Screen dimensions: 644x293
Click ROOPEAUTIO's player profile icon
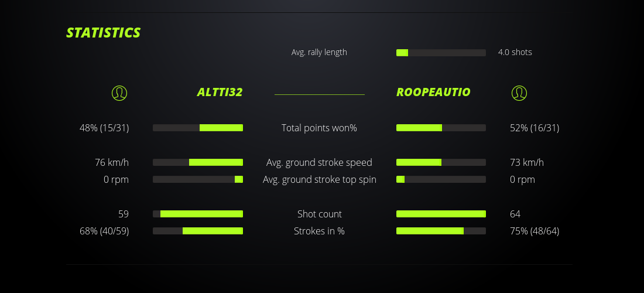click(519, 93)
